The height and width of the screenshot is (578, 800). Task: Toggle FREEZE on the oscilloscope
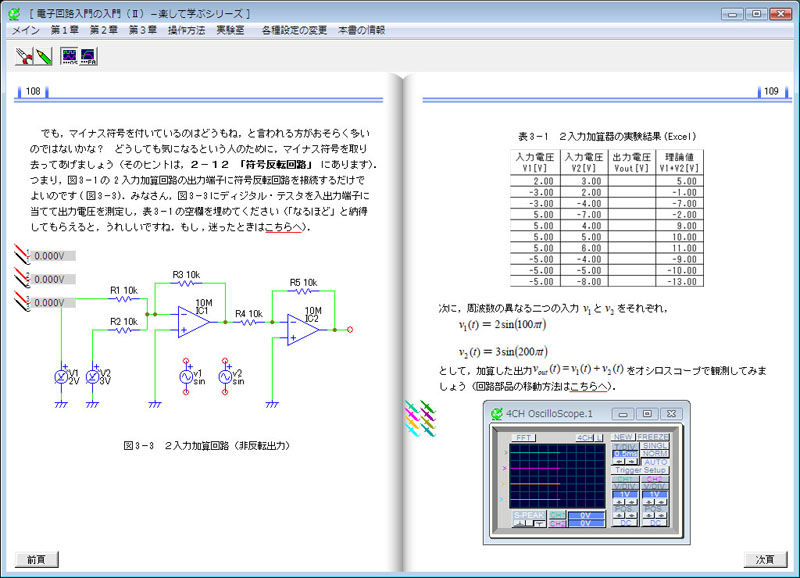[655, 437]
